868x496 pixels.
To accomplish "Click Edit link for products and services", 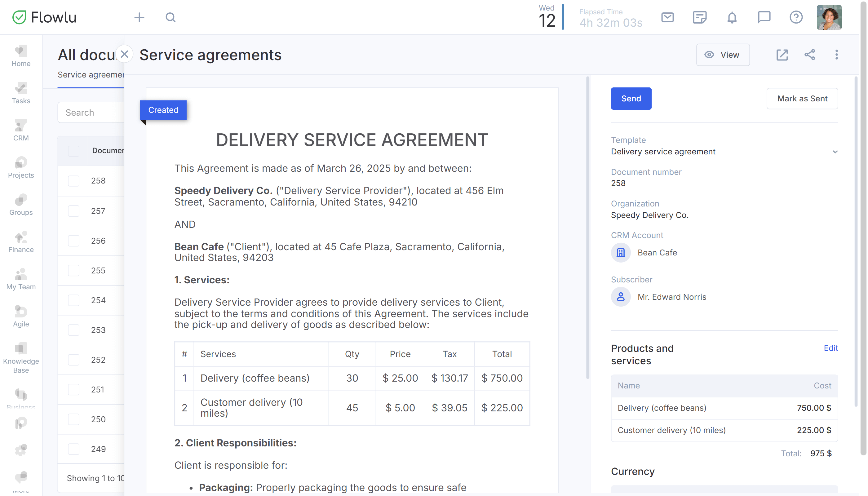I will click(830, 348).
